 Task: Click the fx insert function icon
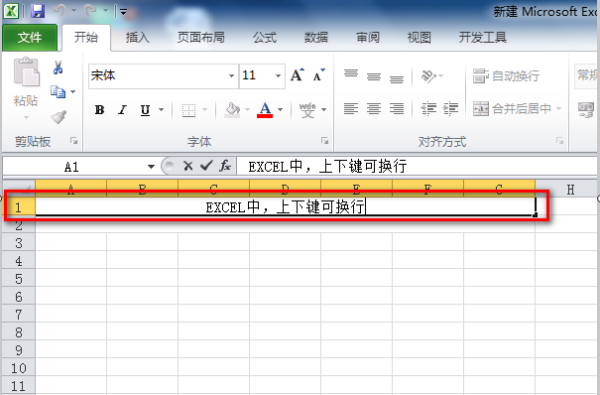click(x=225, y=166)
